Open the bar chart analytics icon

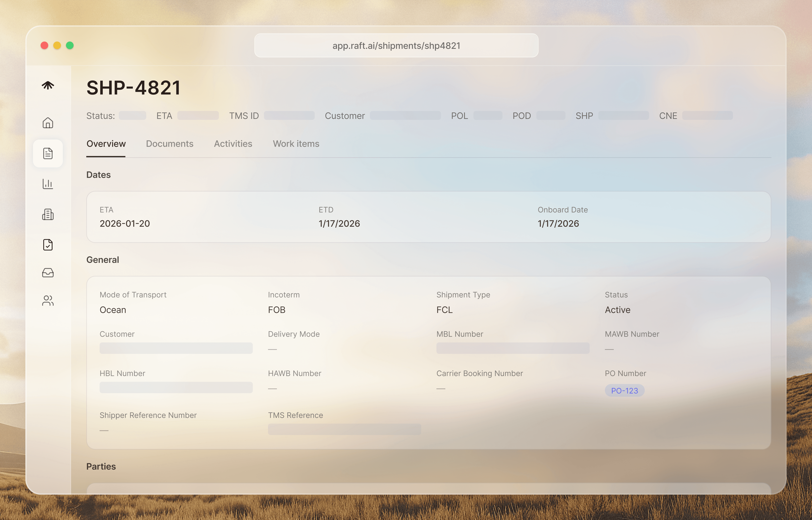coord(48,184)
